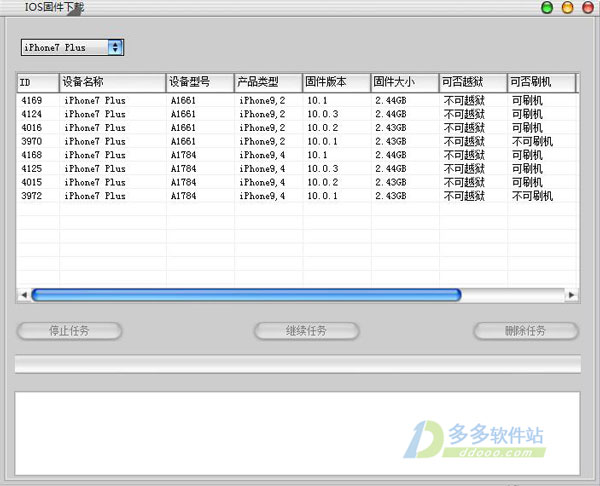
Task: Select the row with ID 4124
Action: [x=298, y=114]
